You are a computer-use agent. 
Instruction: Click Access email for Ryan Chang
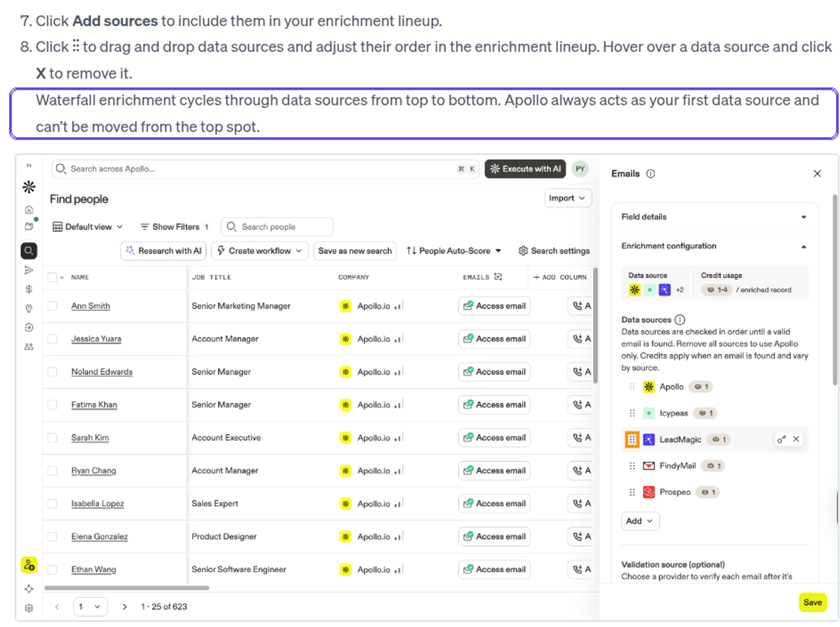point(495,471)
